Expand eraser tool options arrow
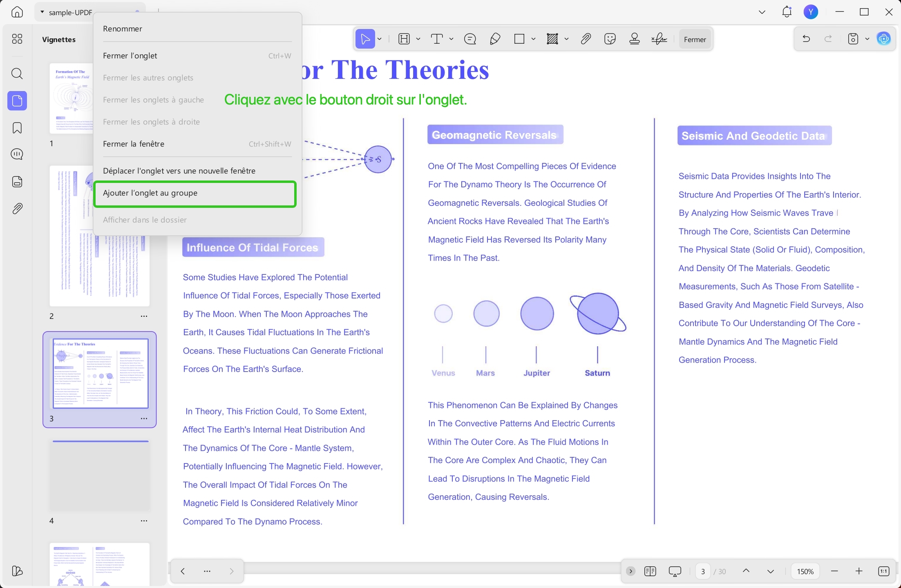This screenshot has height=588, width=901. (566, 39)
